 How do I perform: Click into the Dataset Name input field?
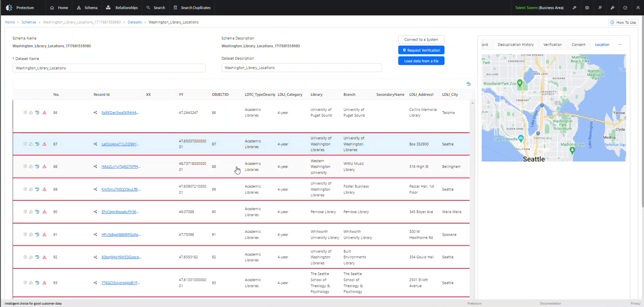(109, 68)
